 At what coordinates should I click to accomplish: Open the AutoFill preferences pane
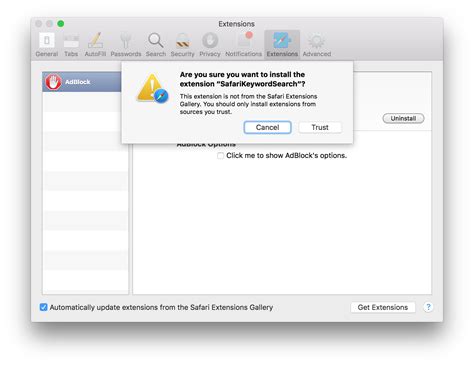(x=95, y=45)
